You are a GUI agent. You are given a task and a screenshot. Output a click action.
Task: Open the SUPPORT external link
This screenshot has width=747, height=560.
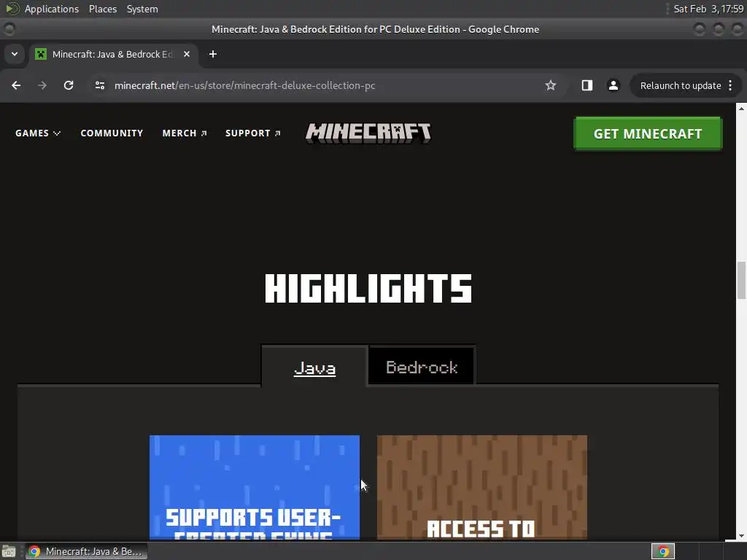253,133
